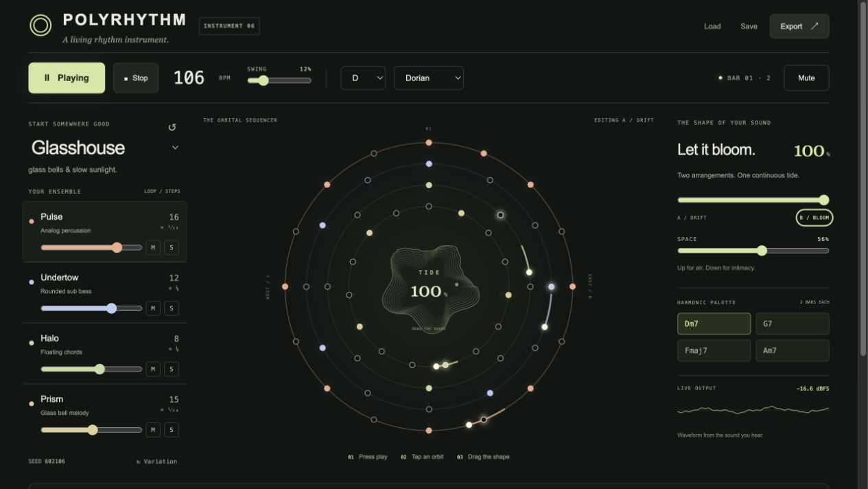Click the -16.6 dBFS output level
The width and height of the screenshot is (868, 489).
point(812,389)
